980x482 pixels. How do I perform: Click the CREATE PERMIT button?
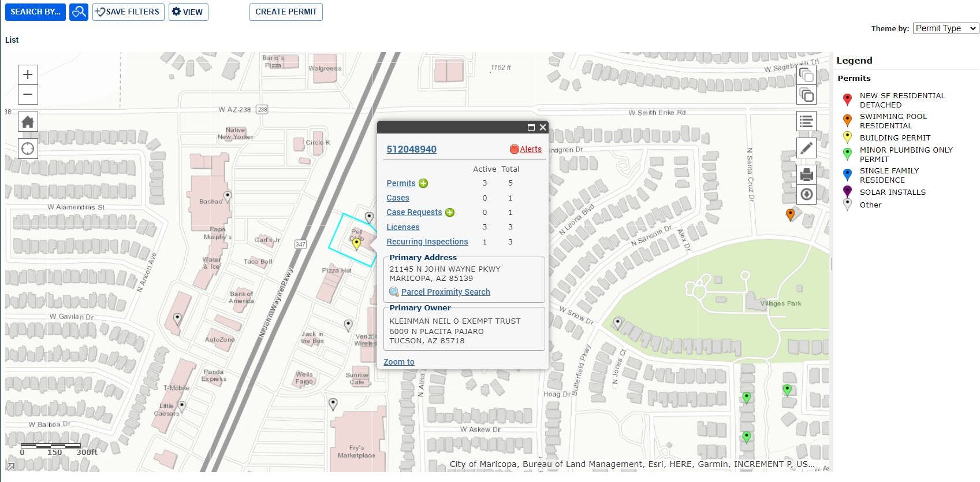point(286,12)
